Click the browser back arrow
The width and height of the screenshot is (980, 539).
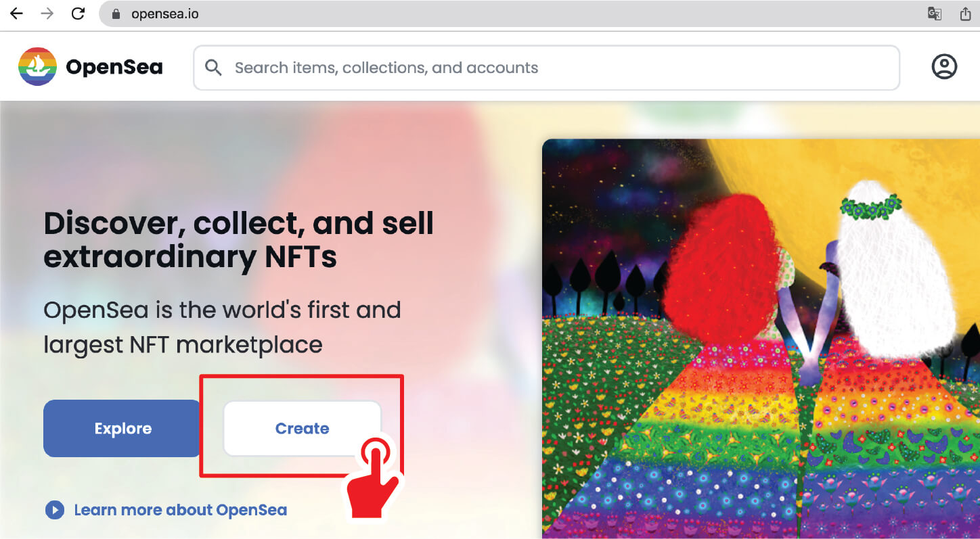(16, 14)
